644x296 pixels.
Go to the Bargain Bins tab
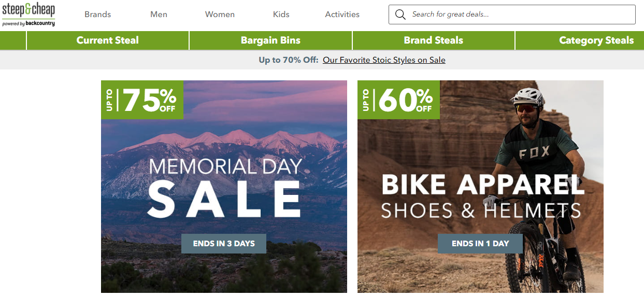point(270,40)
